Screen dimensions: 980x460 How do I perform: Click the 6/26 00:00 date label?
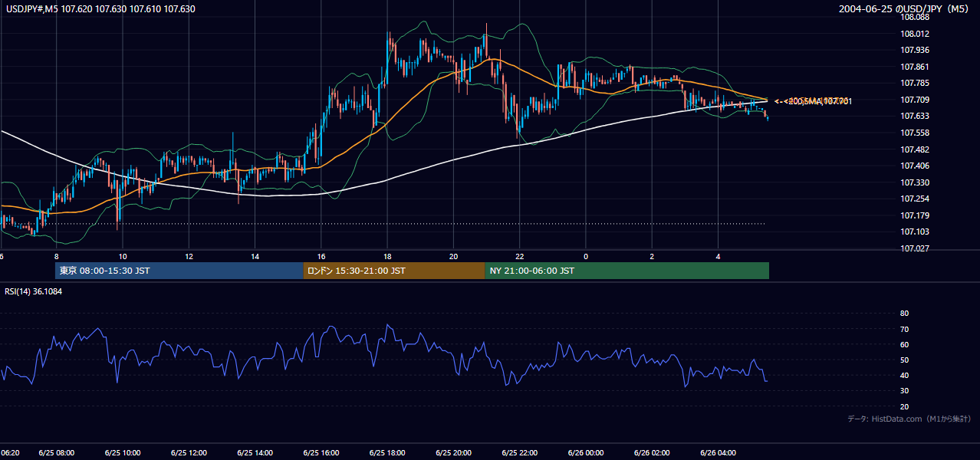(x=587, y=453)
